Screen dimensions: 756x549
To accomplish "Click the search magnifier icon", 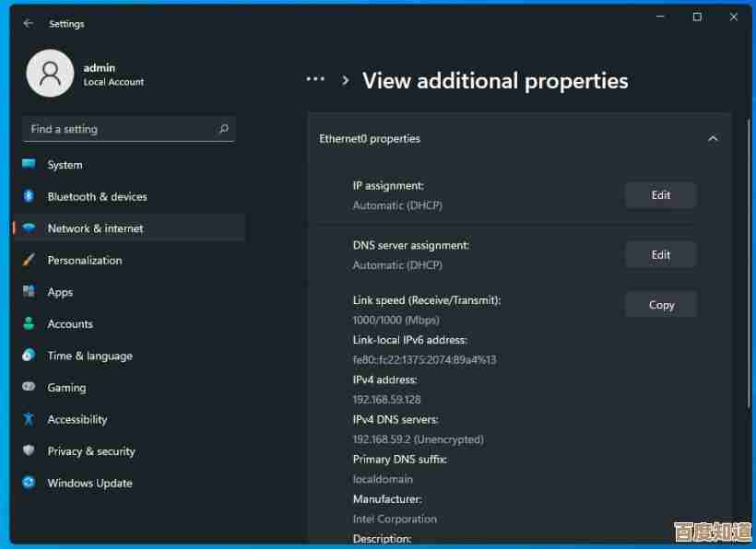I will click(x=223, y=129).
